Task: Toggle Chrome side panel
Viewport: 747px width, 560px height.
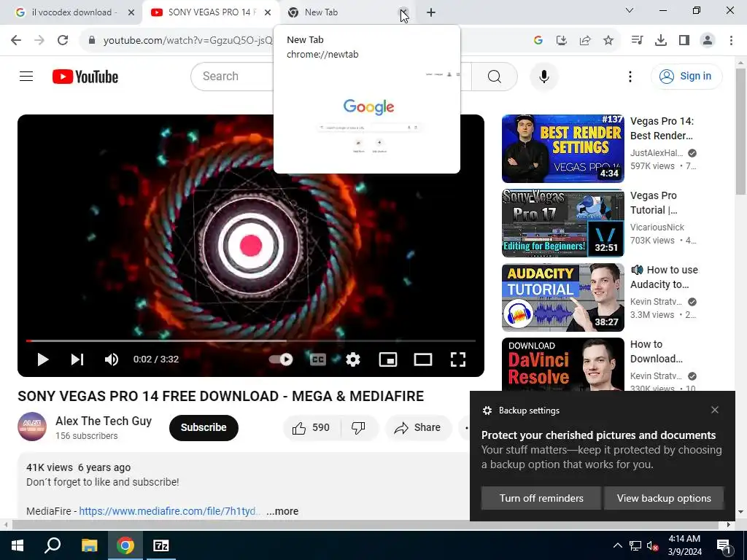Action: pos(684,41)
